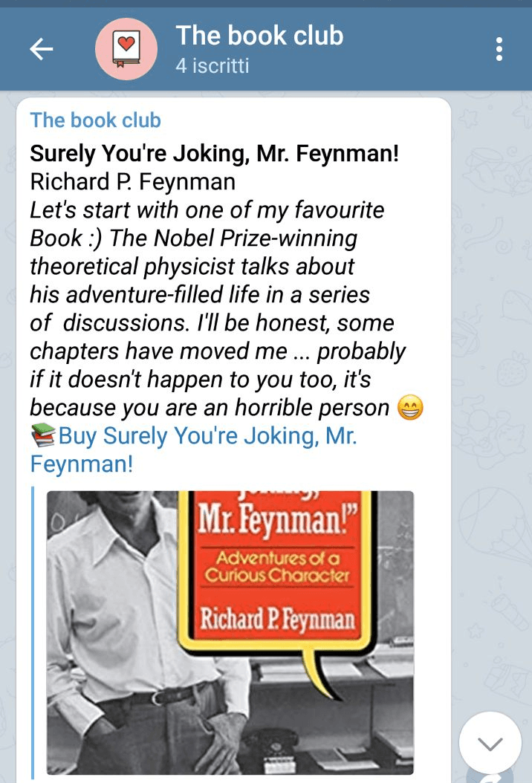
Task: Tap the blue link preview side bar
Action: click(34, 631)
